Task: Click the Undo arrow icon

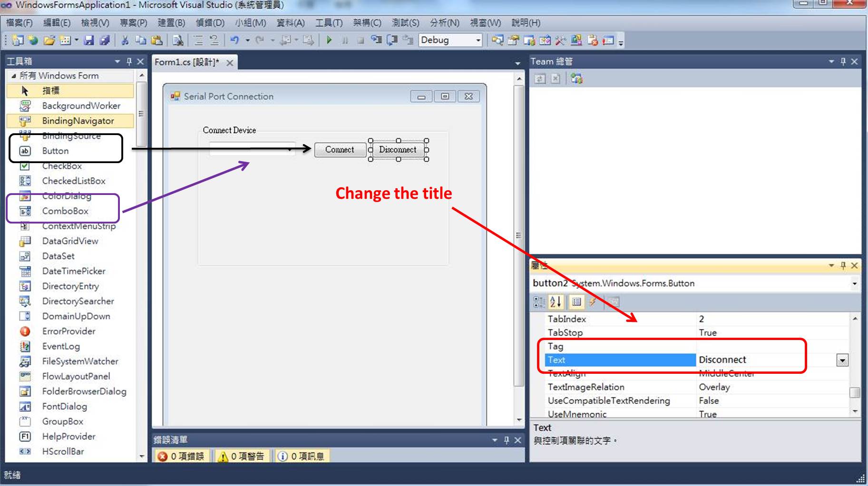Action: click(x=234, y=40)
